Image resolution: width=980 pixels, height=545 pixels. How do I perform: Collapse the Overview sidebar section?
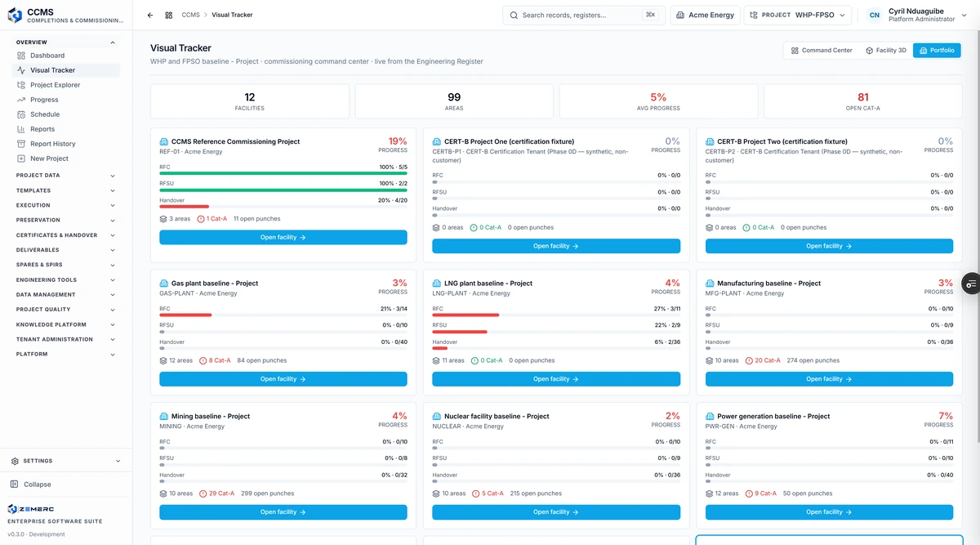[x=65, y=42]
